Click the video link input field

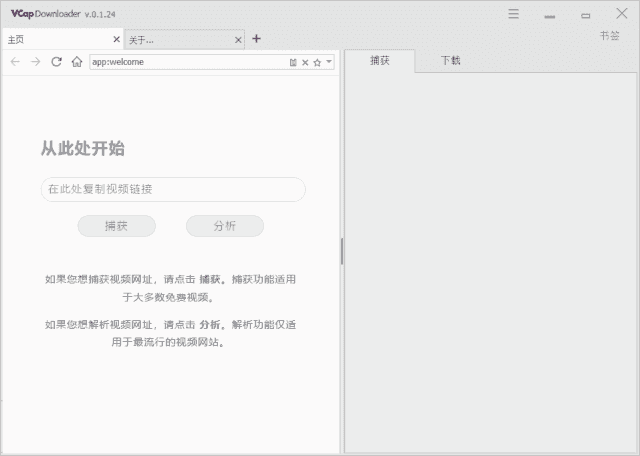pyautogui.click(x=173, y=189)
